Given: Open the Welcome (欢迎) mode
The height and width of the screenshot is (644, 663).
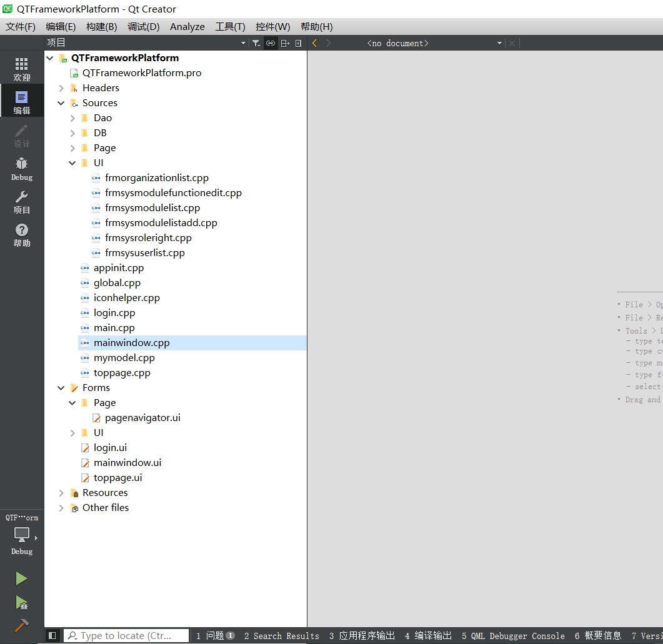Looking at the screenshot, I should pyautogui.click(x=22, y=69).
